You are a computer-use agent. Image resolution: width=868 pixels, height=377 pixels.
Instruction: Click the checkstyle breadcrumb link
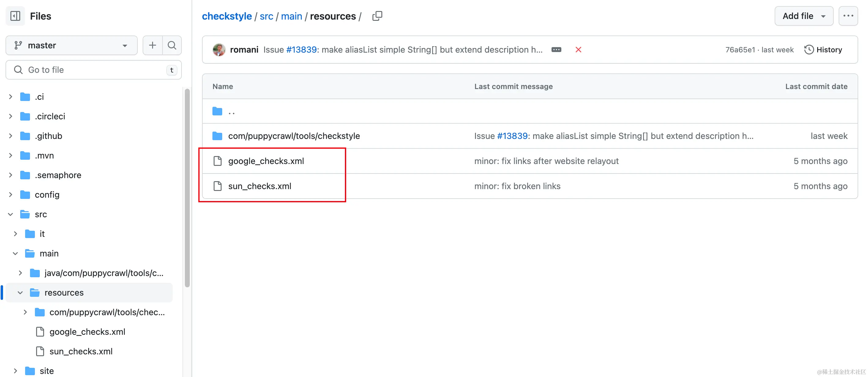(227, 16)
